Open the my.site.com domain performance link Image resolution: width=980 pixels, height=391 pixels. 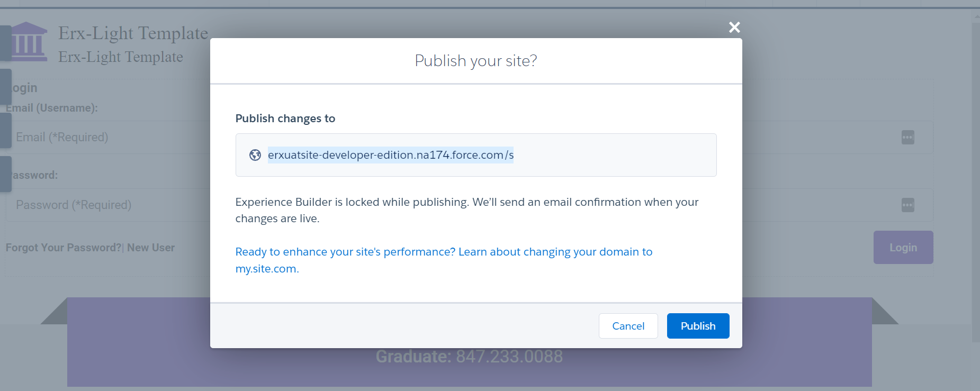tap(443, 260)
